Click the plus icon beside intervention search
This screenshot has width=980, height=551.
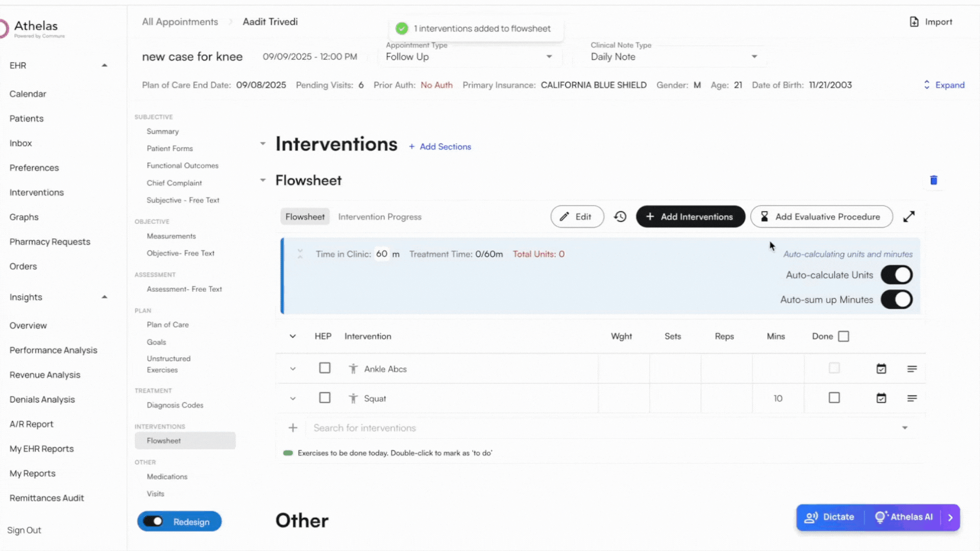click(x=293, y=428)
